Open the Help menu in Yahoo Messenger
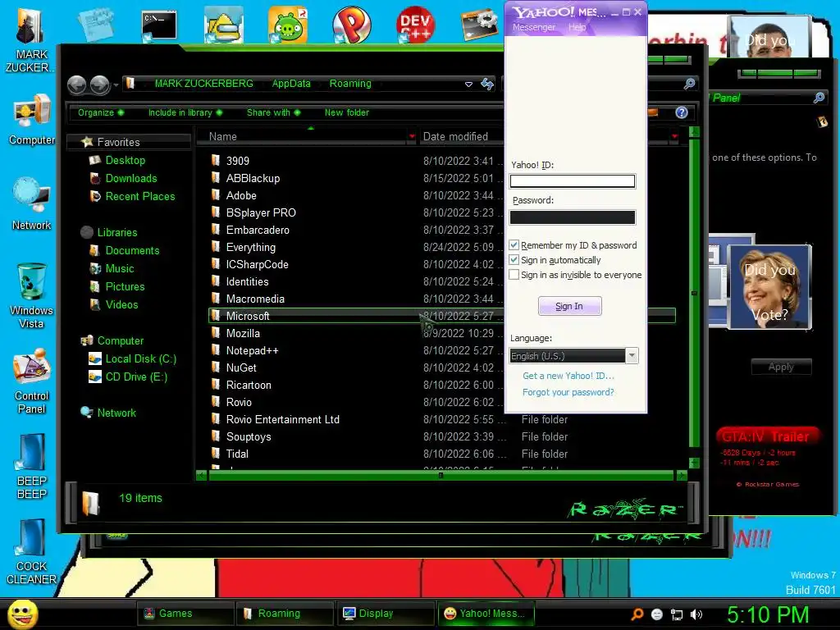 coord(577,27)
